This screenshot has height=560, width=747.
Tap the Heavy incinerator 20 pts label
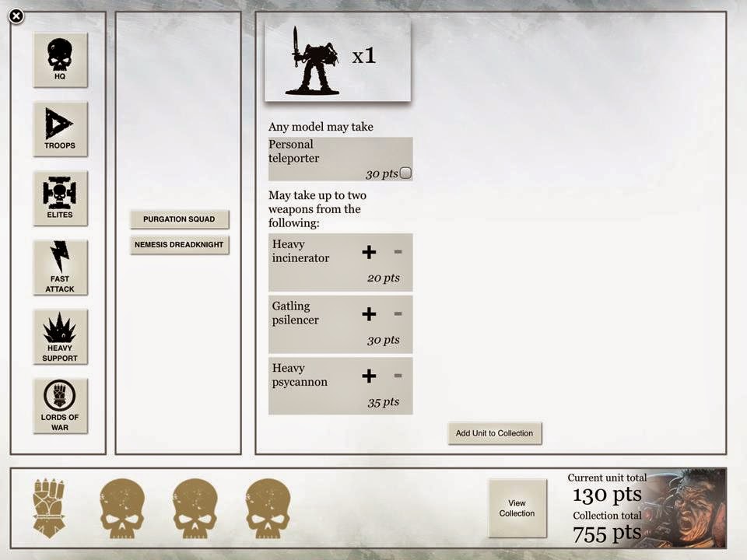pyautogui.click(x=384, y=278)
